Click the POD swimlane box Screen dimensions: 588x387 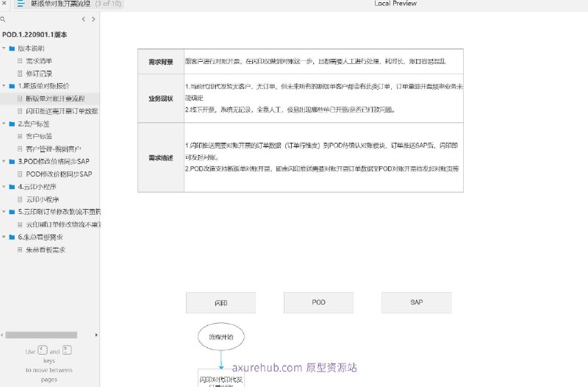(318, 302)
